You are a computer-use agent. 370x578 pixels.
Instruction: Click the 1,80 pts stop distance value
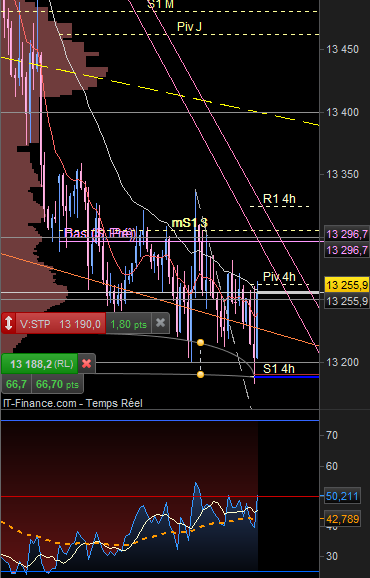coord(129,324)
